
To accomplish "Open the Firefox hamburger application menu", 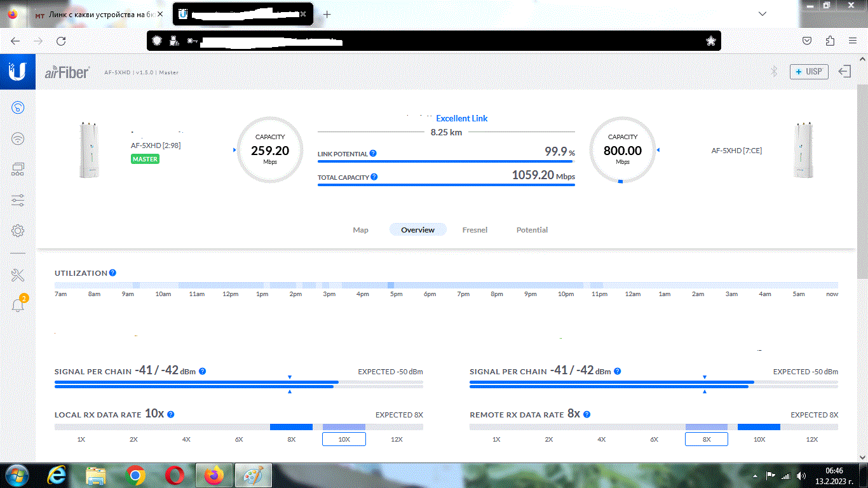I will click(x=853, y=41).
